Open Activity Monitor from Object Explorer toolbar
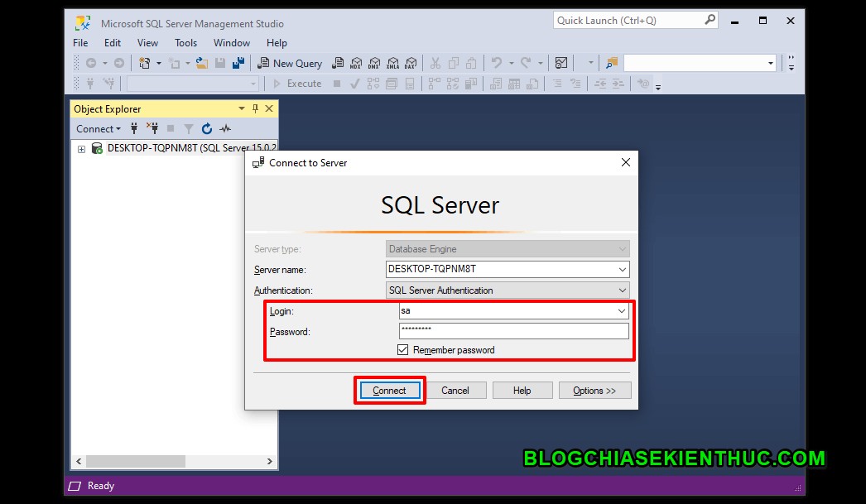Screen dimensions: 866x504 click(225, 128)
